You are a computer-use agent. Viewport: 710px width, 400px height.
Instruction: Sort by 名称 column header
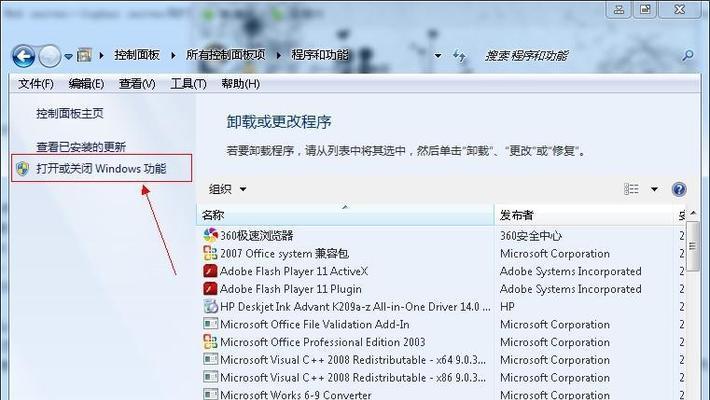tap(345, 215)
